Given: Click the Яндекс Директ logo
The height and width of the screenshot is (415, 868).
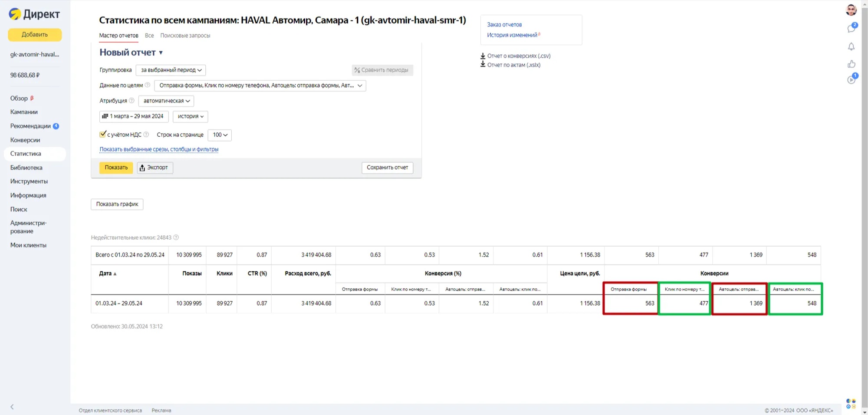Looking at the screenshot, I should [x=34, y=14].
